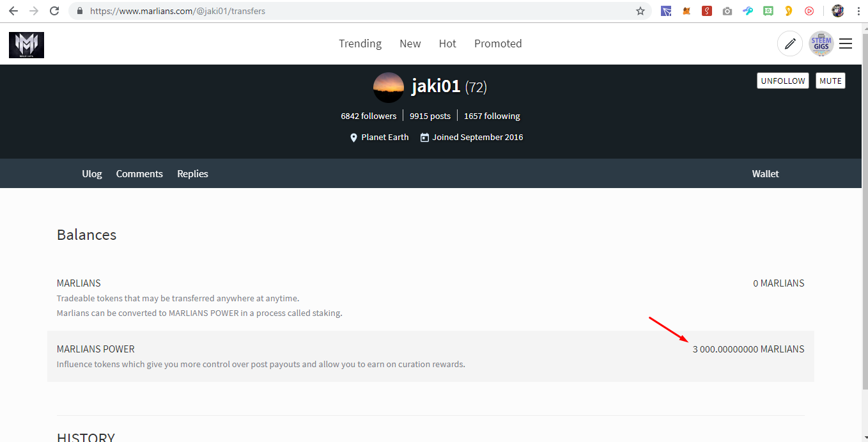Open the Chrome profile avatar

click(x=838, y=11)
